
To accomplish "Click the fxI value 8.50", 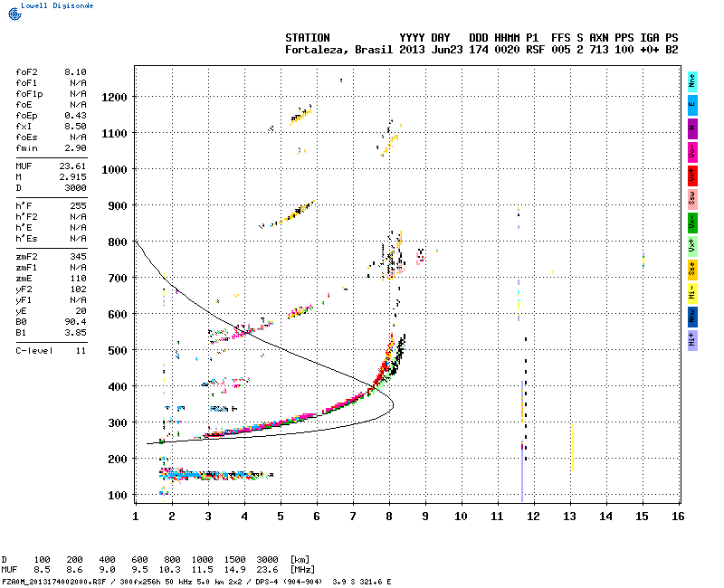I will click(75, 127).
